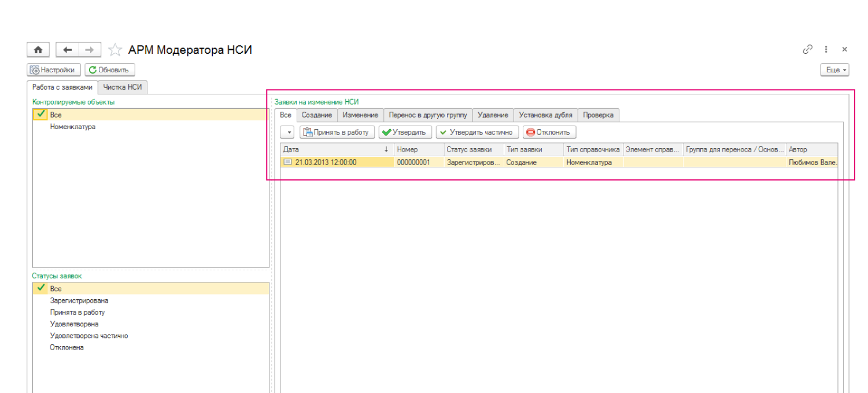
Task: Open the three-dot options menu
Action: (x=826, y=50)
